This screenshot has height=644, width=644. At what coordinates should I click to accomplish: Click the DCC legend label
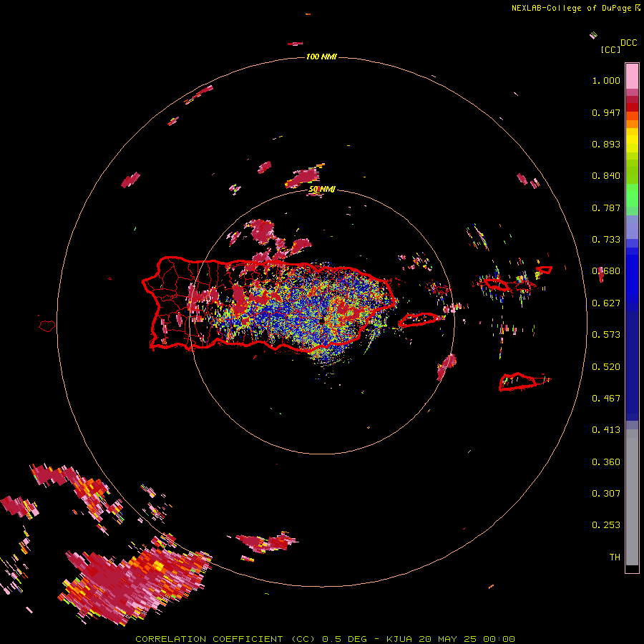(629, 43)
